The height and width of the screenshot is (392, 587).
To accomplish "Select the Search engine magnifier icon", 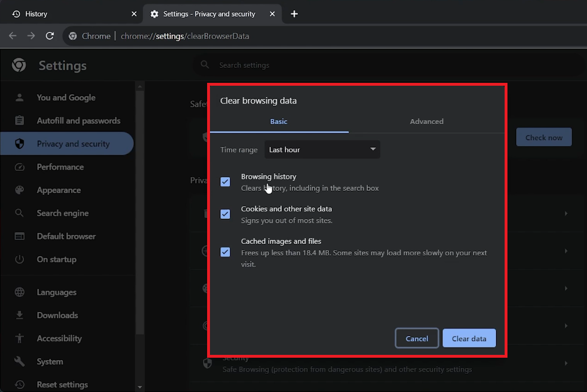I will pos(20,213).
